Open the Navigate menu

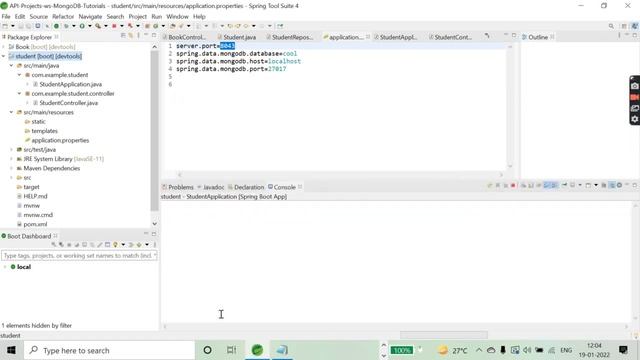coord(90,17)
